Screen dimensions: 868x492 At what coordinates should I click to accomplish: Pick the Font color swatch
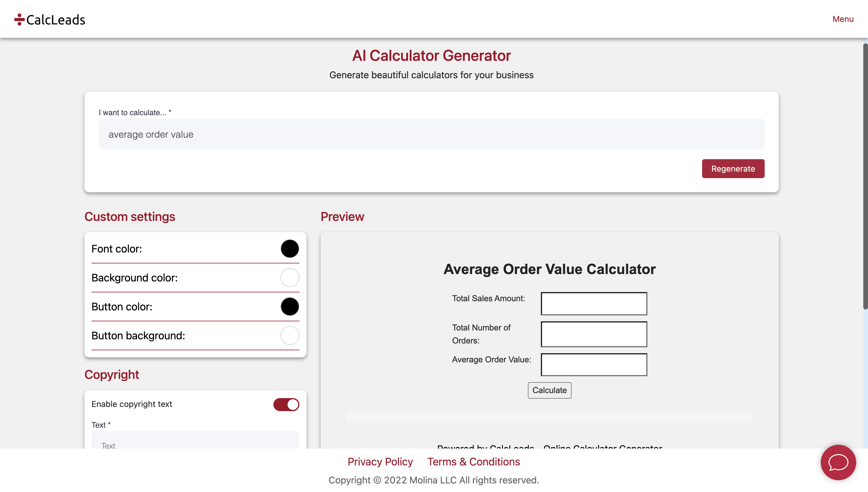(x=289, y=249)
